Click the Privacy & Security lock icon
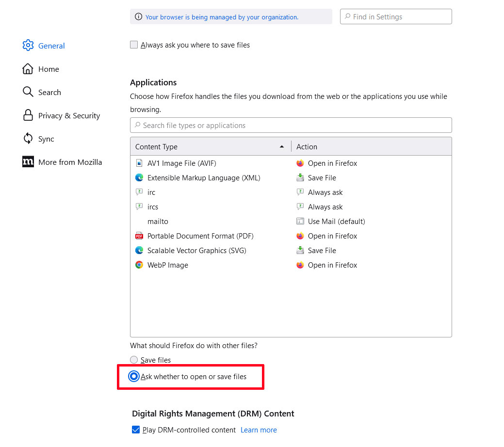The image size is (504, 447). [28, 115]
